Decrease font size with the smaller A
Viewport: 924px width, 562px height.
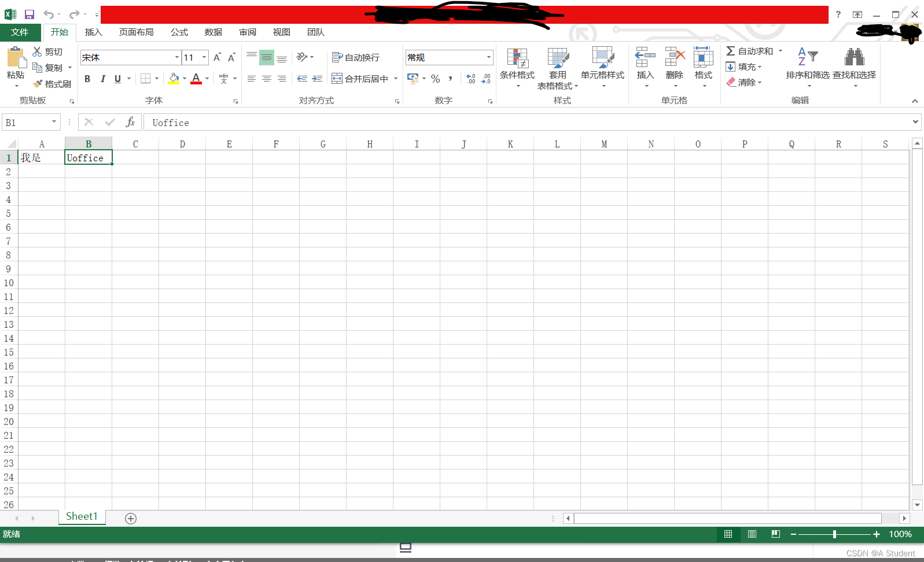[231, 57]
